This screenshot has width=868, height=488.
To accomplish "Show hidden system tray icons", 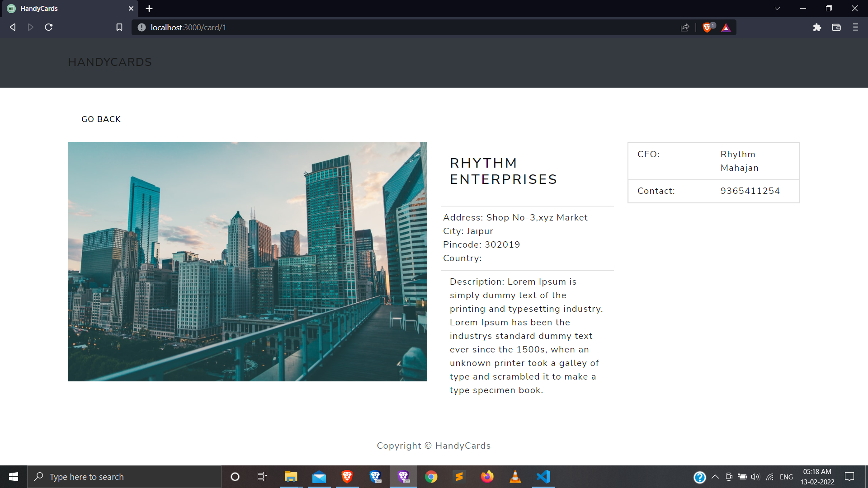I will tap(715, 477).
